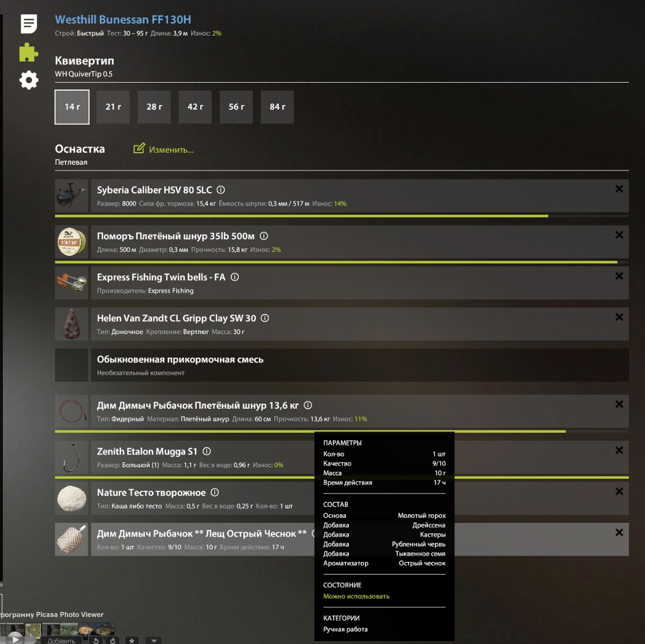Viewport: 645px width, 644px height.
Task: Rotate image clockwise in Picasa viewer
Action: pos(112,641)
